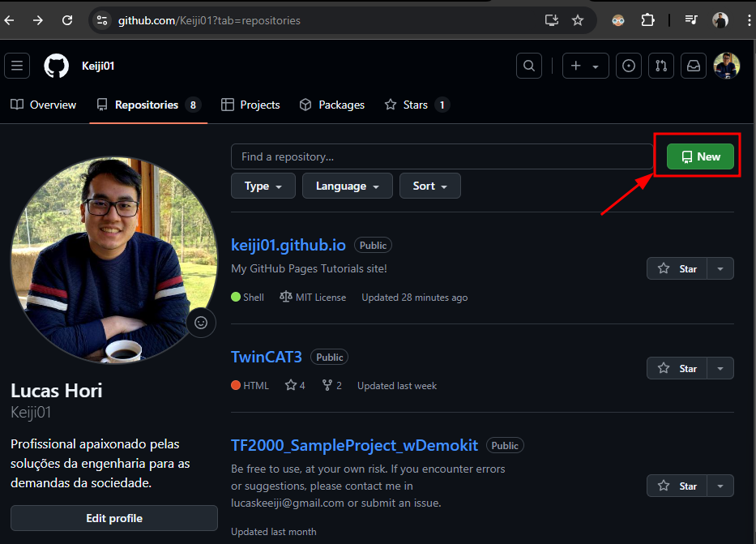The image size is (756, 544).
Task: Open the GitHub search button
Action: 529,66
